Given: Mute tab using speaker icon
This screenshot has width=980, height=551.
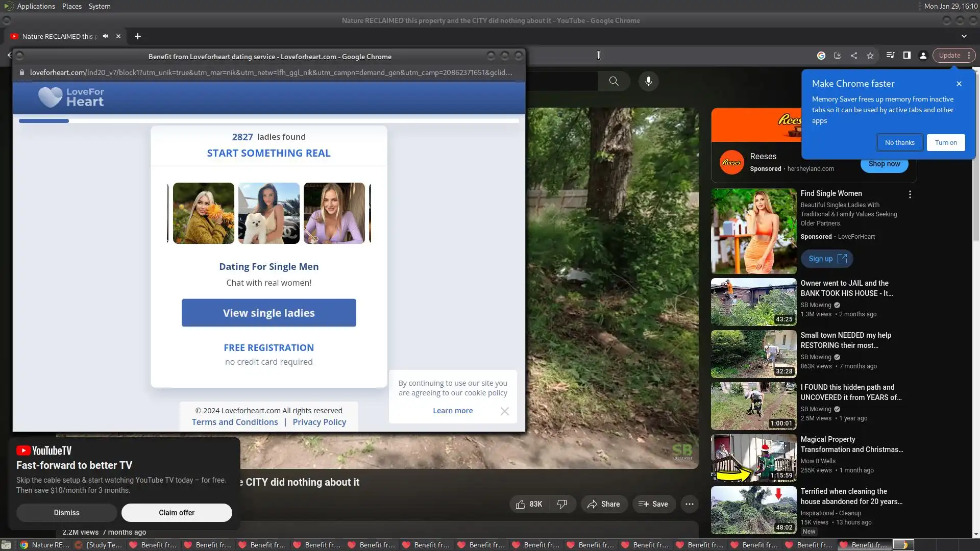Looking at the screenshot, I should (x=105, y=36).
